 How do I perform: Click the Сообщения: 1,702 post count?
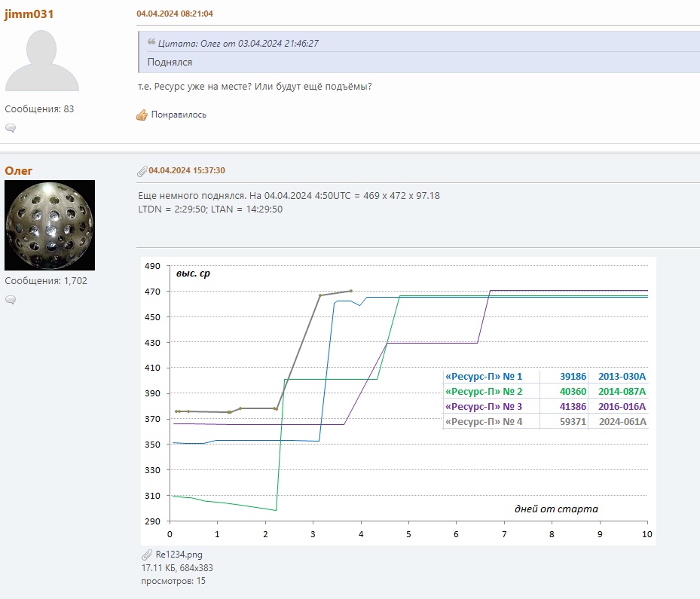point(46,281)
